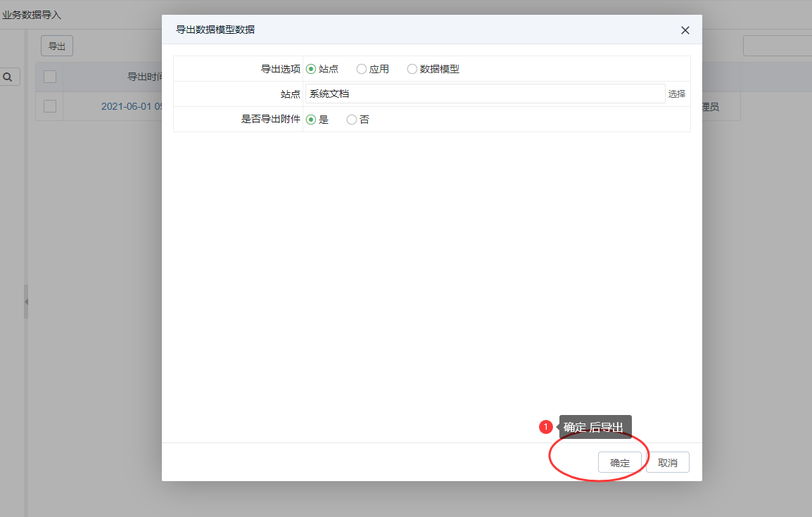This screenshot has width=812, height=517.
Task: Collapse the left side panel arrow
Action: (26, 302)
